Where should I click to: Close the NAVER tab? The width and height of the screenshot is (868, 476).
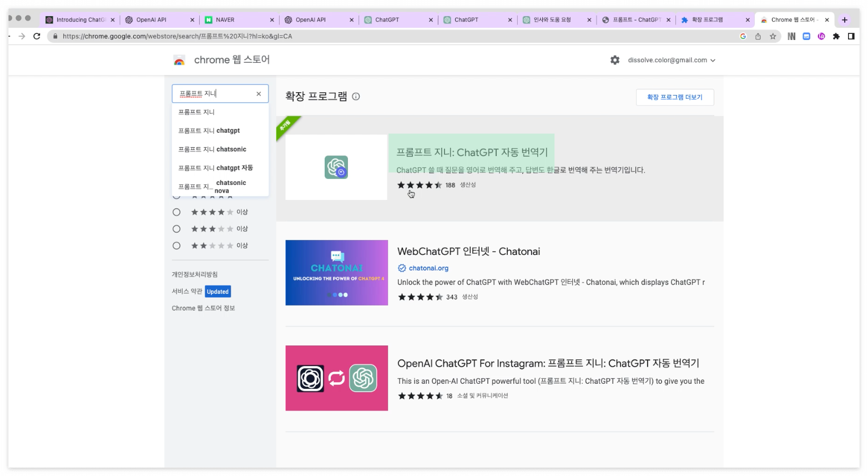(272, 19)
